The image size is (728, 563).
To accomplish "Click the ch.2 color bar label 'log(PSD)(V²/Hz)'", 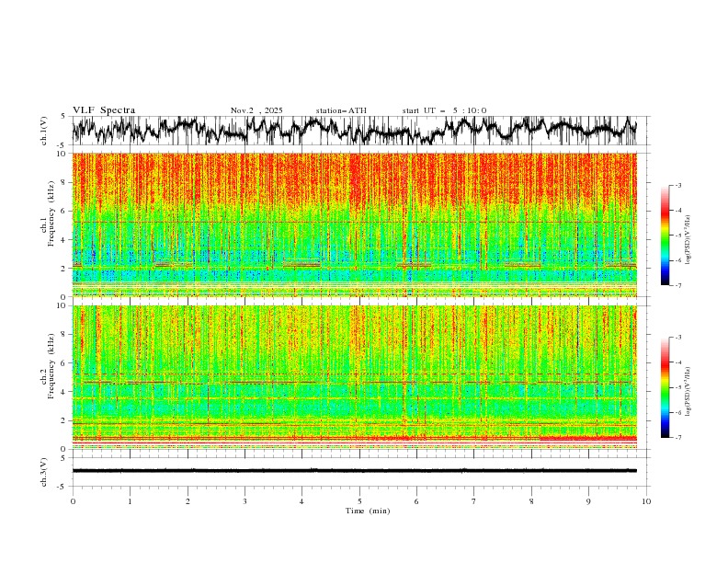I will click(x=688, y=392).
